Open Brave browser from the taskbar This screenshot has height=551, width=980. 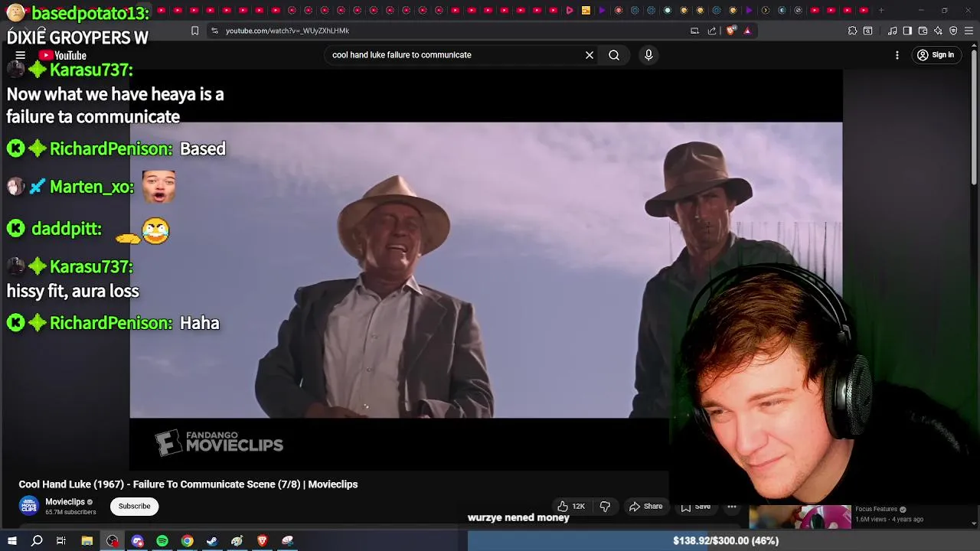click(x=262, y=541)
